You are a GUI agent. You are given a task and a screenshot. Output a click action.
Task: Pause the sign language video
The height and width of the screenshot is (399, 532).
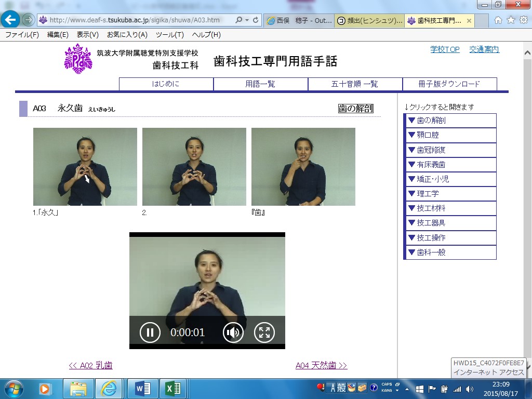(150, 332)
